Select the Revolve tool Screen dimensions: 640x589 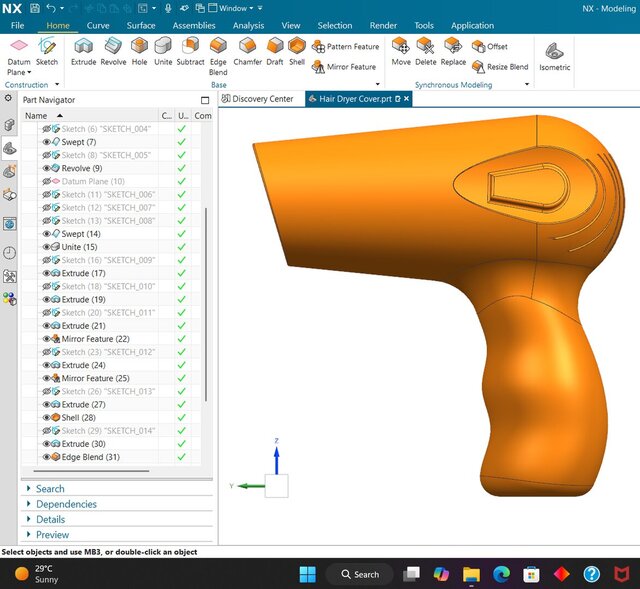click(x=113, y=52)
